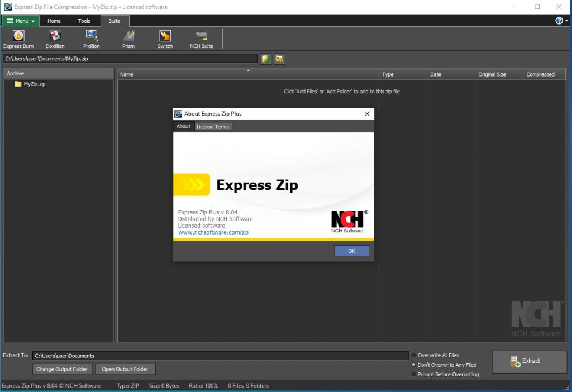Open the About tab in dialog

183,126
